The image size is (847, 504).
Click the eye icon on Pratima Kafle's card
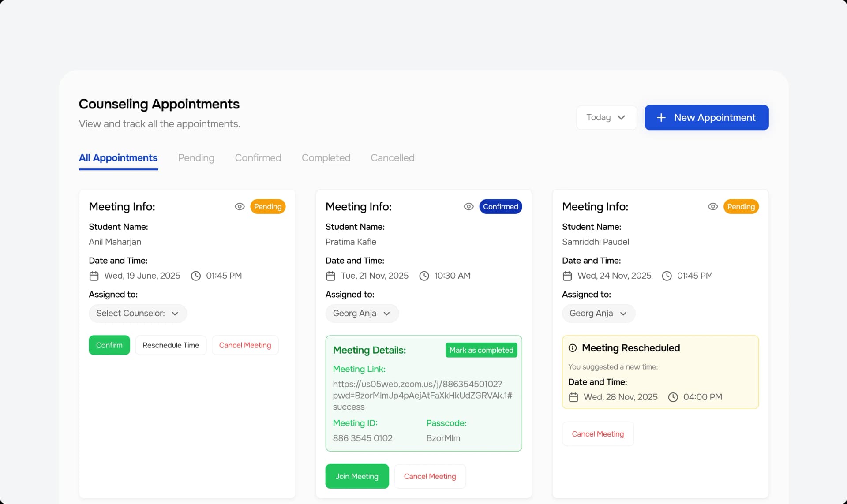pyautogui.click(x=468, y=206)
